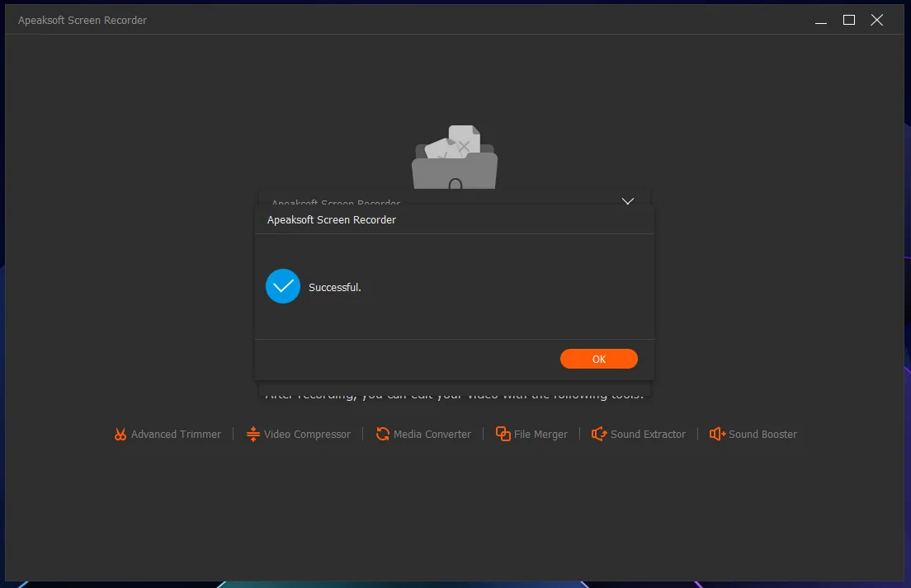This screenshot has width=911, height=588.
Task: Close the Apeaksoft Screen Recorder window
Action: pos(876,21)
